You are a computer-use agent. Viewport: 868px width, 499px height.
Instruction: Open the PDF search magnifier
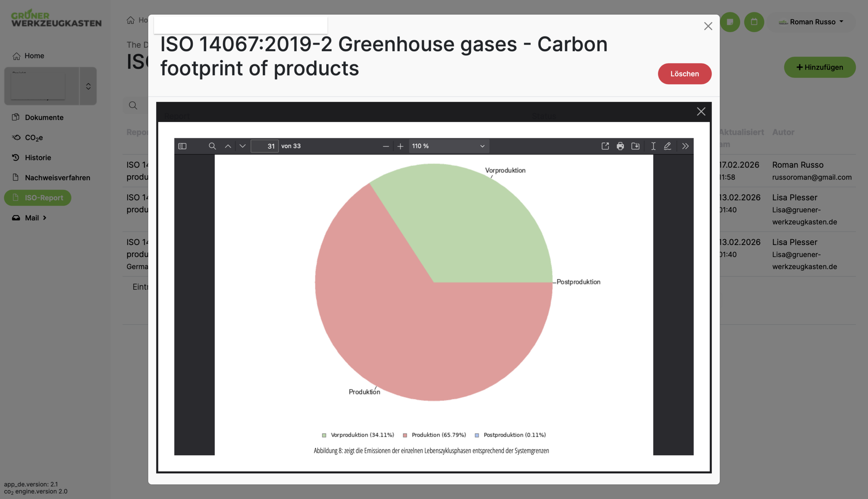(212, 146)
